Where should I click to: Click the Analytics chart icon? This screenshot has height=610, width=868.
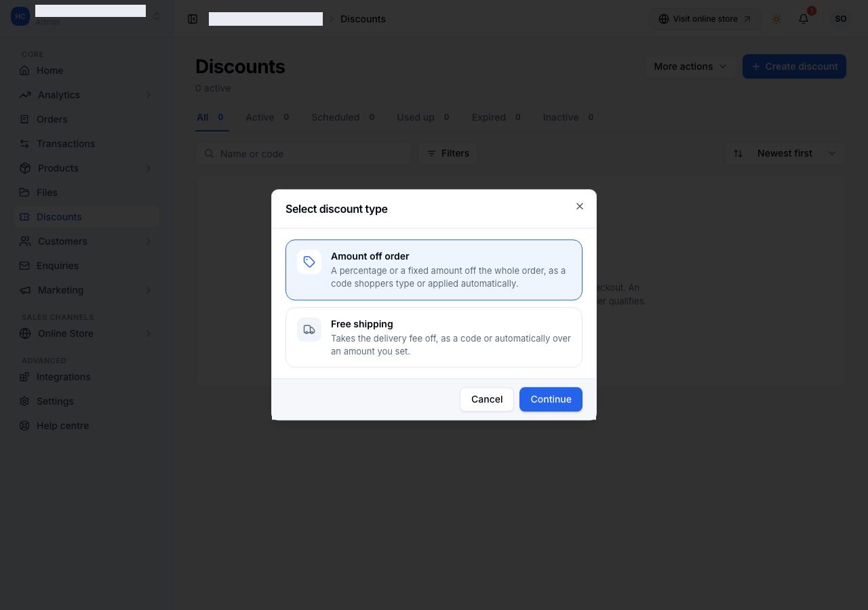(x=25, y=95)
